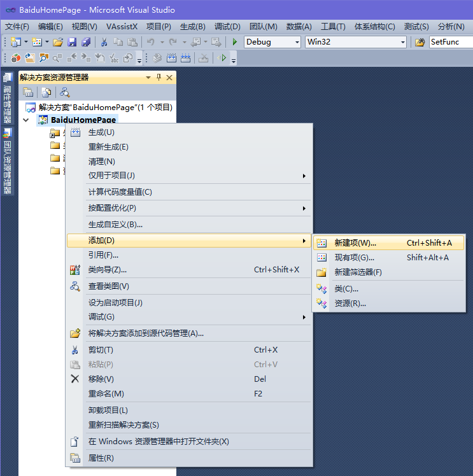The height and width of the screenshot is (476, 473).
Task: Click the Find in Files icon beside SetFunc
Action: click(x=420, y=42)
